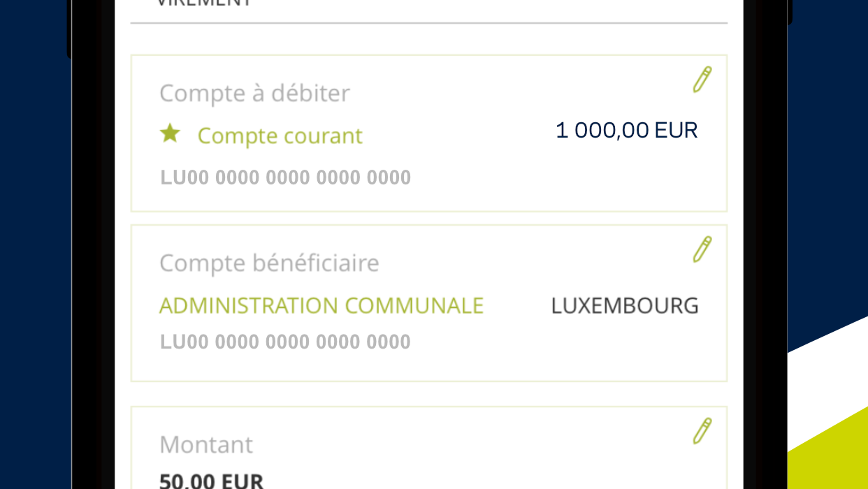Viewport: 868px width, 489px height.
Task: Select beneficiary ADMINISTRATION COMMUNALE
Action: tap(321, 306)
